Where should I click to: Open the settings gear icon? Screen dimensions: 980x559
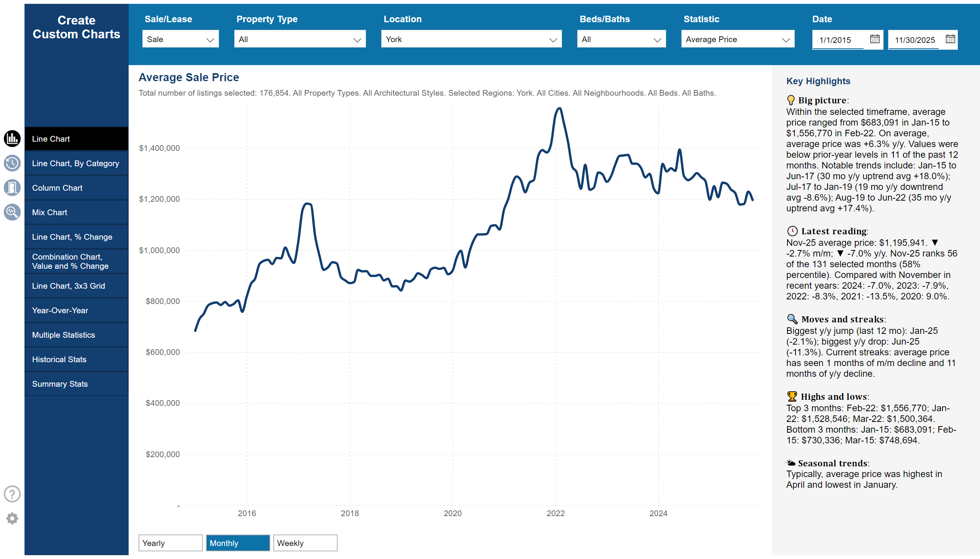[12, 518]
